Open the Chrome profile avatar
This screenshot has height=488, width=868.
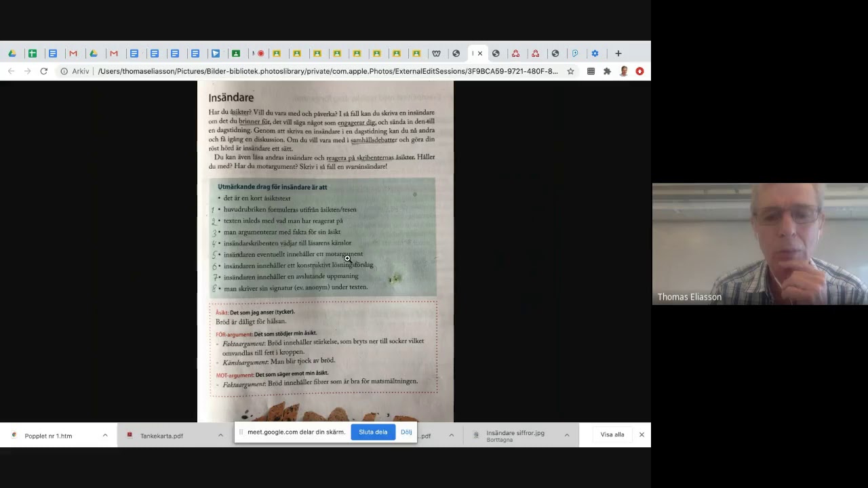pos(624,71)
